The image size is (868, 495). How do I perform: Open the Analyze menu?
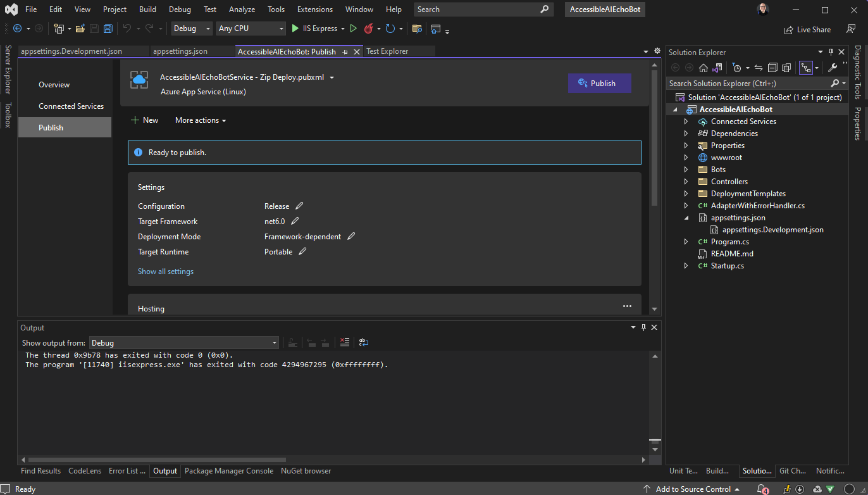242,9
